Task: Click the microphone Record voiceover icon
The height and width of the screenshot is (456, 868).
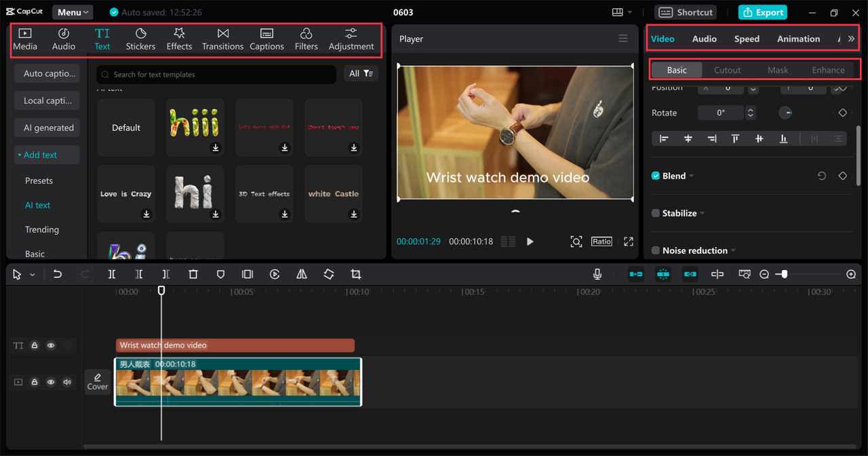Action: click(597, 274)
